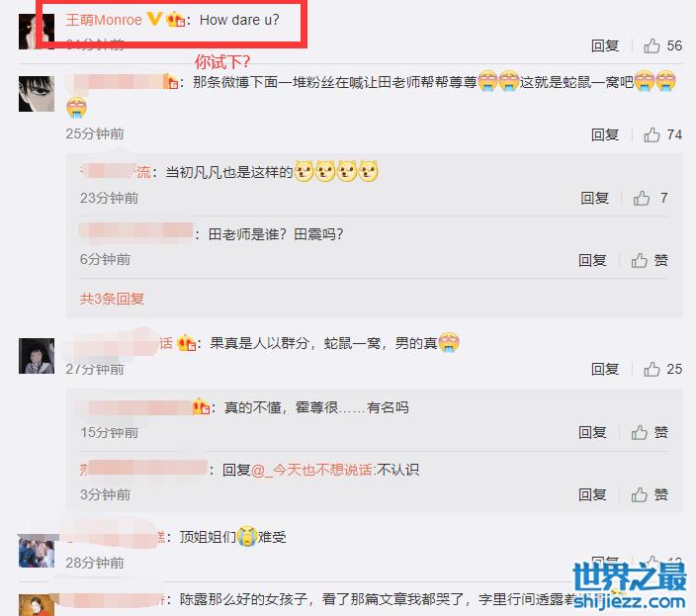Reply to the comment posted 25分钟前
Image resolution: width=696 pixels, height=616 pixels.
pos(605,134)
